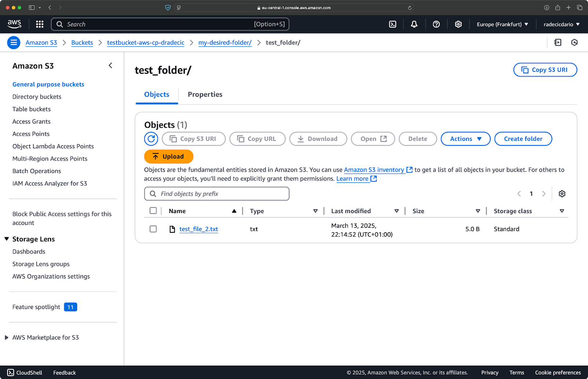Open the AWS services grid menu
Screen dimensions: 588x379
click(x=40, y=24)
